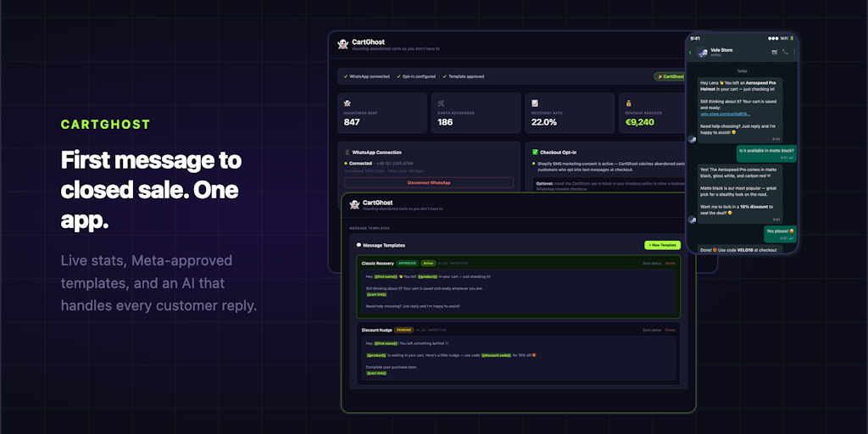The height and width of the screenshot is (434, 868).
Task: Tap the 'Yes please!' message bubble
Action: pos(781,234)
